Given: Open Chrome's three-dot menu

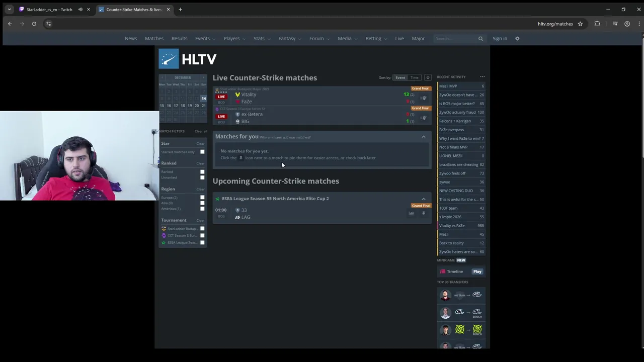Looking at the screenshot, I should click(x=639, y=24).
